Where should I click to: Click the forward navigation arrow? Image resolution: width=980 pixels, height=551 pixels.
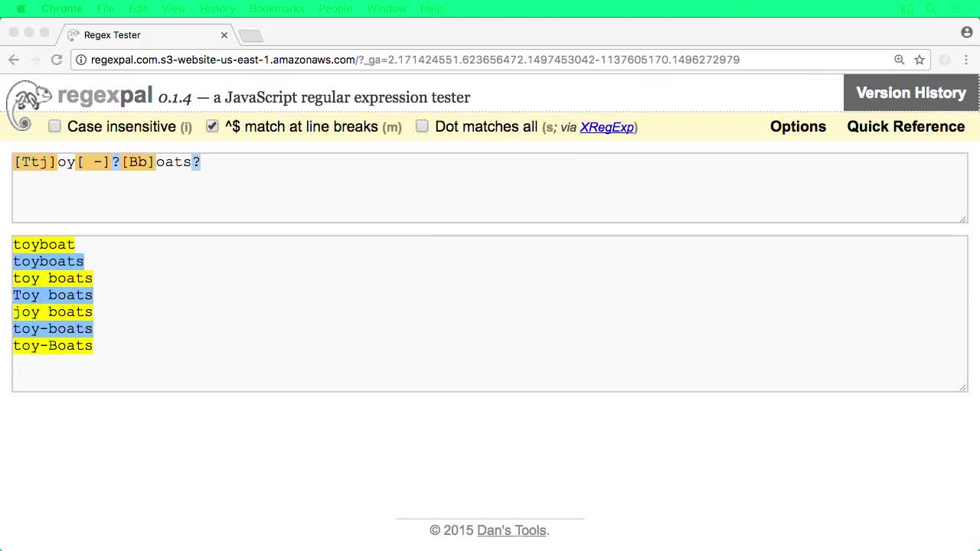(x=34, y=59)
